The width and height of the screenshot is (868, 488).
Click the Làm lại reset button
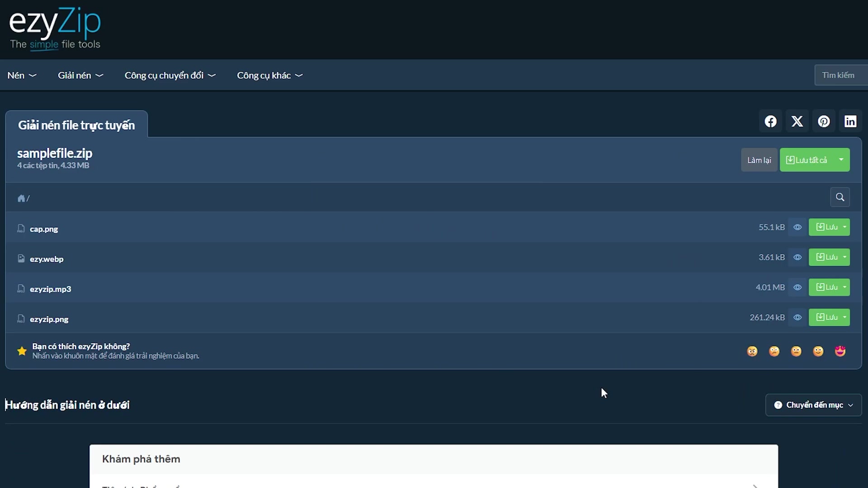coord(759,160)
